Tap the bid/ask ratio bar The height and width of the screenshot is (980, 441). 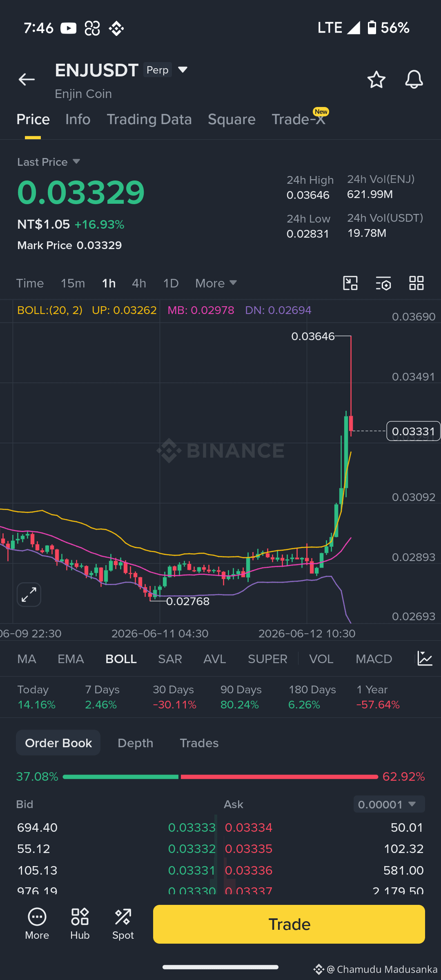click(x=220, y=777)
